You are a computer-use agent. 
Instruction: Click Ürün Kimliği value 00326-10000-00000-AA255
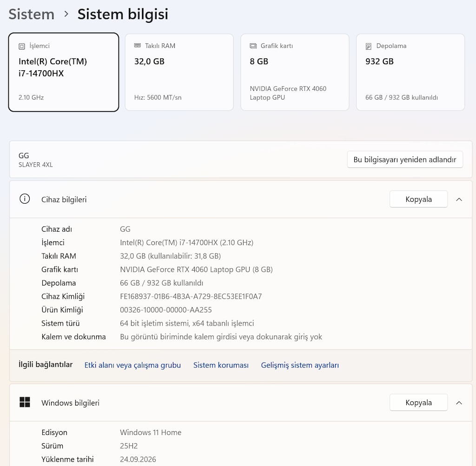tap(166, 310)
